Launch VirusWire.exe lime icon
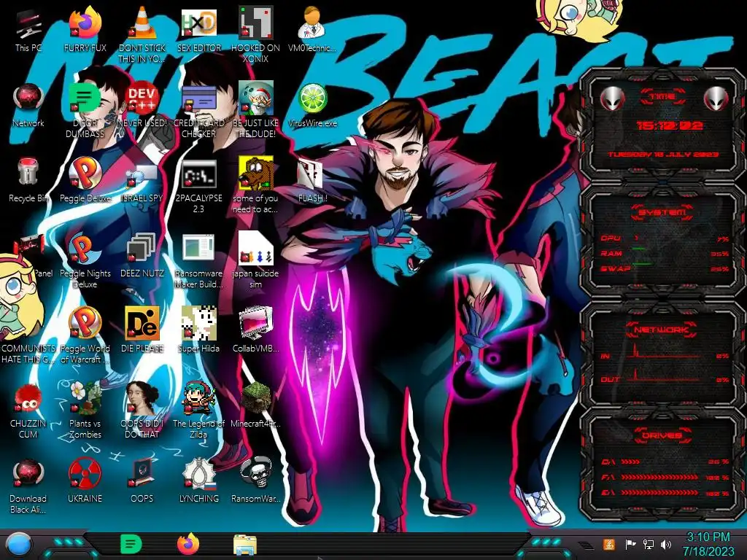 (312, 106)
